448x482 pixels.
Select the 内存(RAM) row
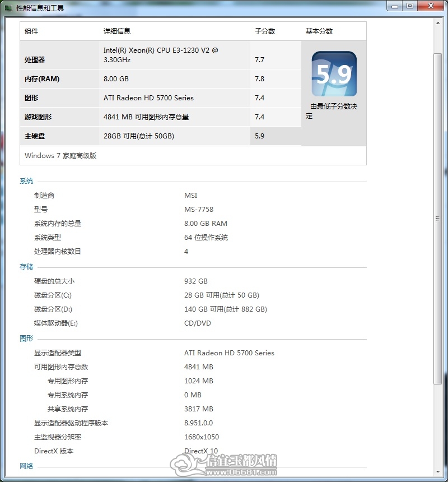(161, 79)
